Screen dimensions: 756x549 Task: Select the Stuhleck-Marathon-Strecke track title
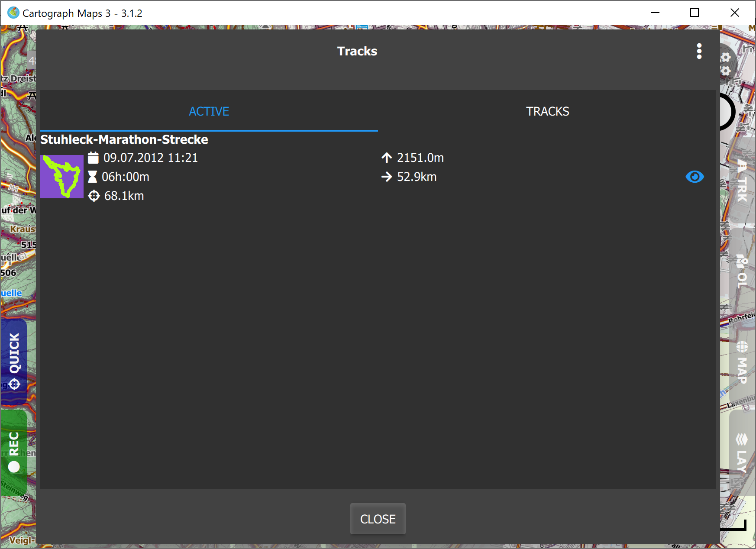click(x=124, y=139)
